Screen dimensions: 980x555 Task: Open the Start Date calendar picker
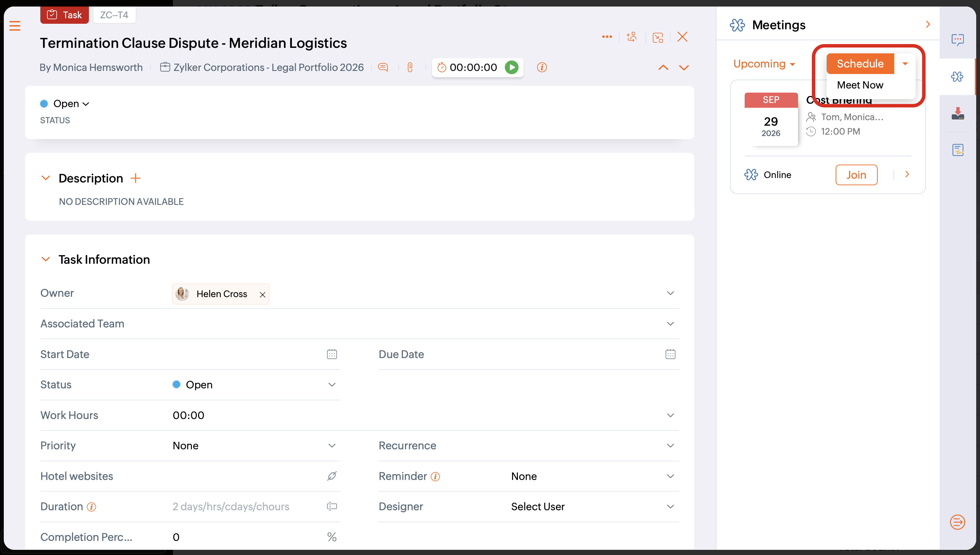[332, 354]
